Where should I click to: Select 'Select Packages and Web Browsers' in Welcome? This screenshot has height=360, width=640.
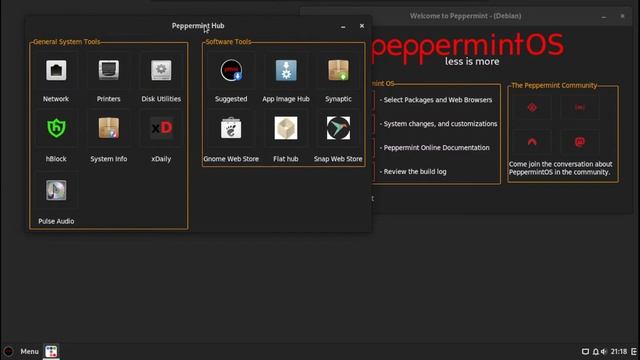pos(438,100)
